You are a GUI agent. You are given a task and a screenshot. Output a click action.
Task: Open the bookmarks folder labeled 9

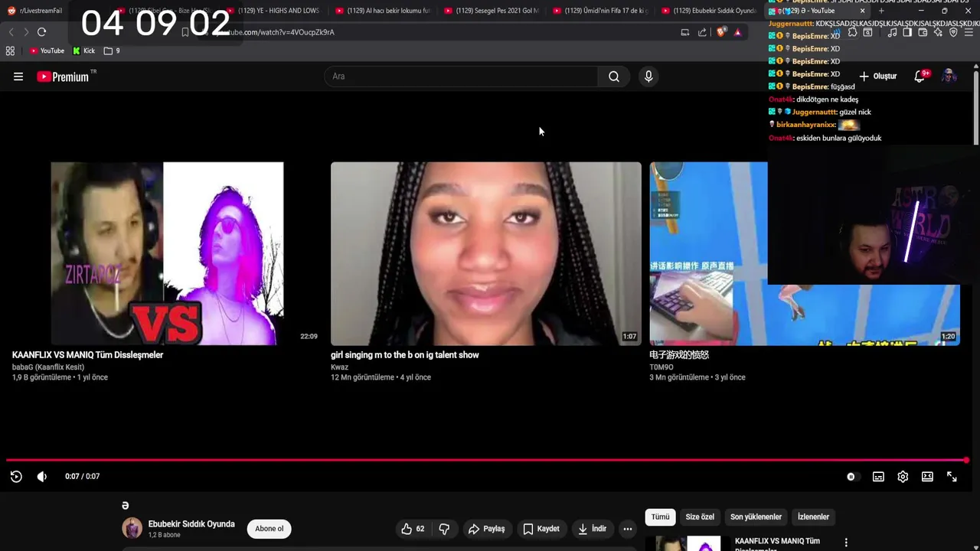(112, 51)
